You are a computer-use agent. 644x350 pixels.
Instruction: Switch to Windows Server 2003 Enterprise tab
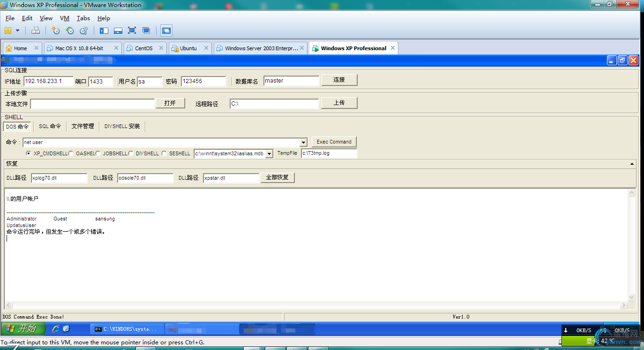261,48
